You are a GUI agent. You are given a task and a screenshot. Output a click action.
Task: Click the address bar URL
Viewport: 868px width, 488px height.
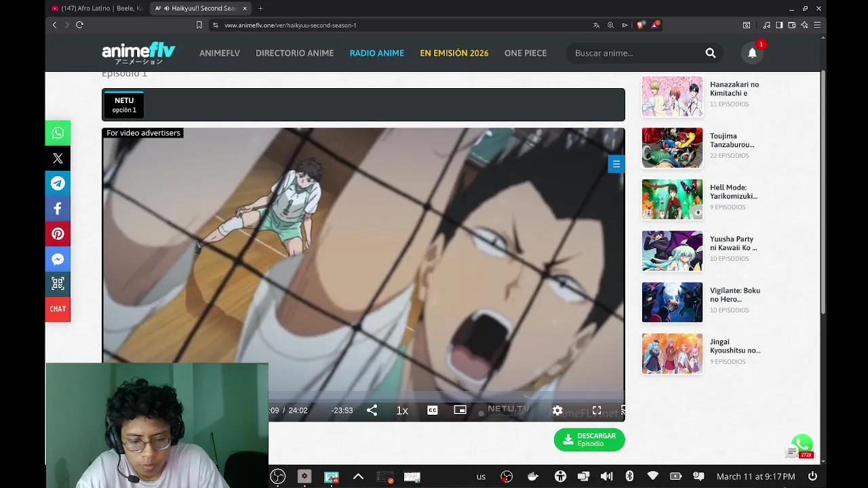click(290, 25)
